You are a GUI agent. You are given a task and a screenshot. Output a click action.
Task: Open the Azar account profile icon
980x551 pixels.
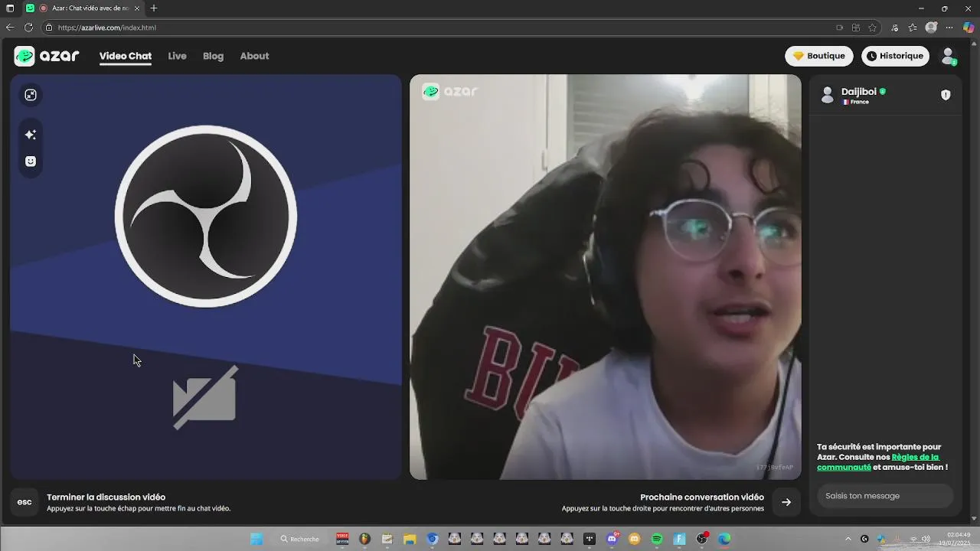coord(949,56)
